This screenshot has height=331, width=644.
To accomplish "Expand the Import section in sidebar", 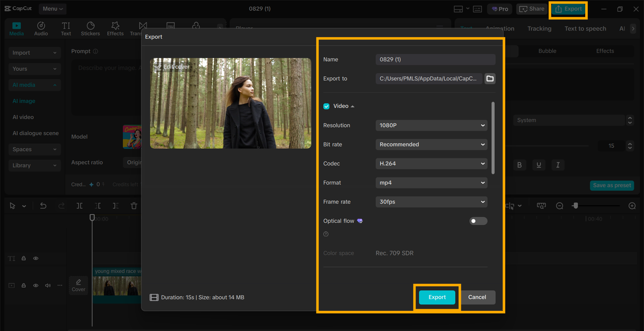I will pos(35,53).
